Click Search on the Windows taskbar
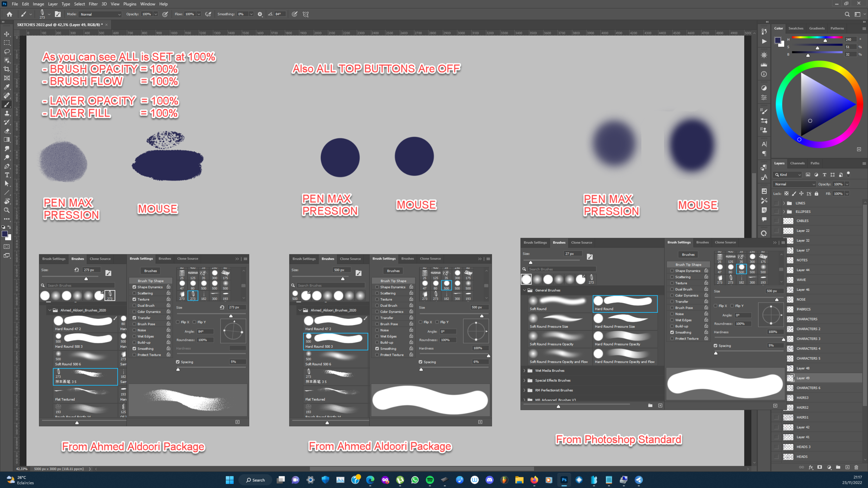 (x=255, y=480)
